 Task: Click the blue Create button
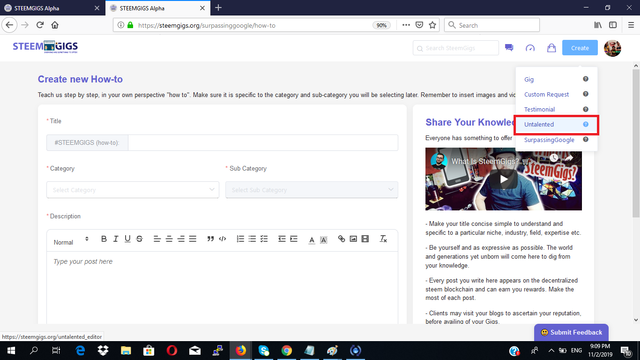(580, 48)
